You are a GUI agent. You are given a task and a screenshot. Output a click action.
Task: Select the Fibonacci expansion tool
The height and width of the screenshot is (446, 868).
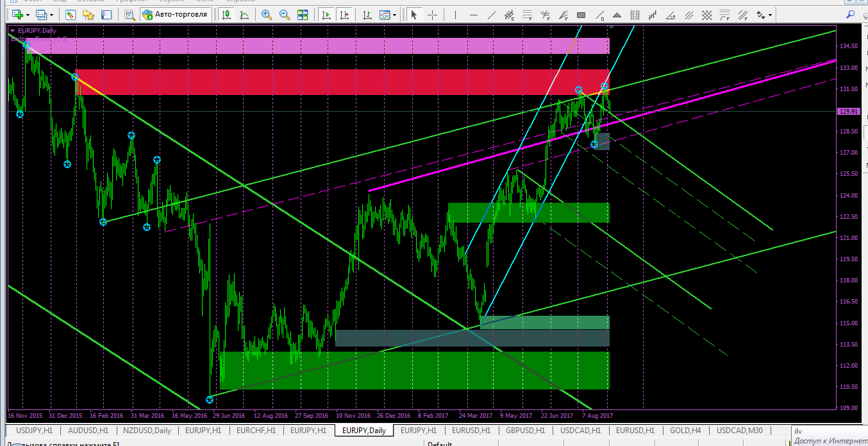724,14
